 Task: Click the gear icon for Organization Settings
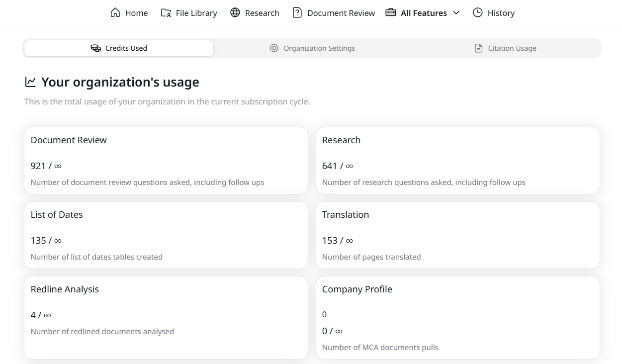pos(274,48)
